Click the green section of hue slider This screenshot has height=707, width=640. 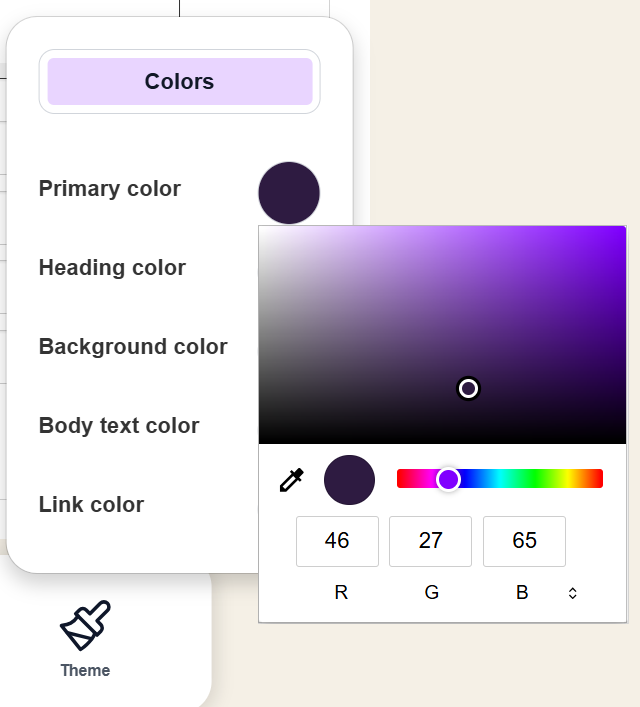pyautogui.click(x=540, y=479)
